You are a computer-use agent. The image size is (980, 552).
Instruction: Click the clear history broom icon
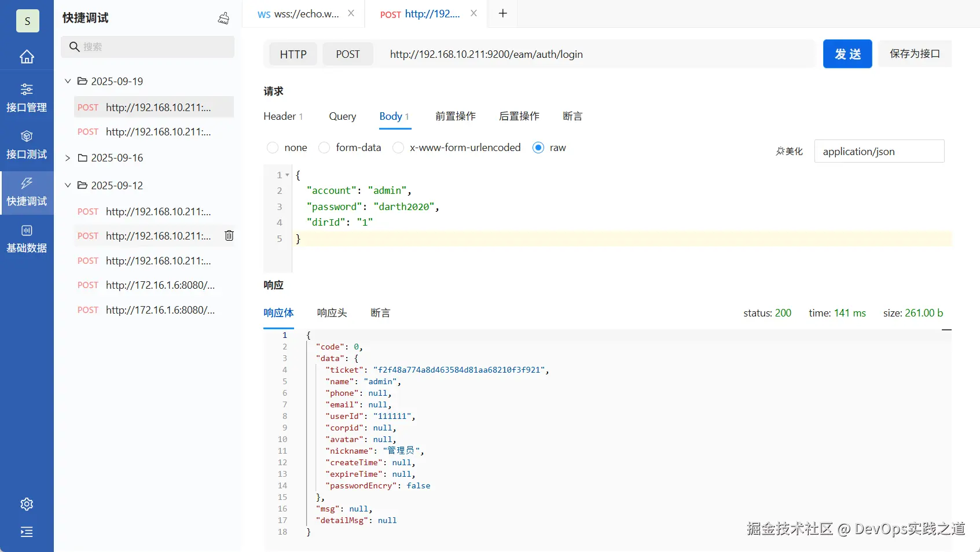(223, 18)
